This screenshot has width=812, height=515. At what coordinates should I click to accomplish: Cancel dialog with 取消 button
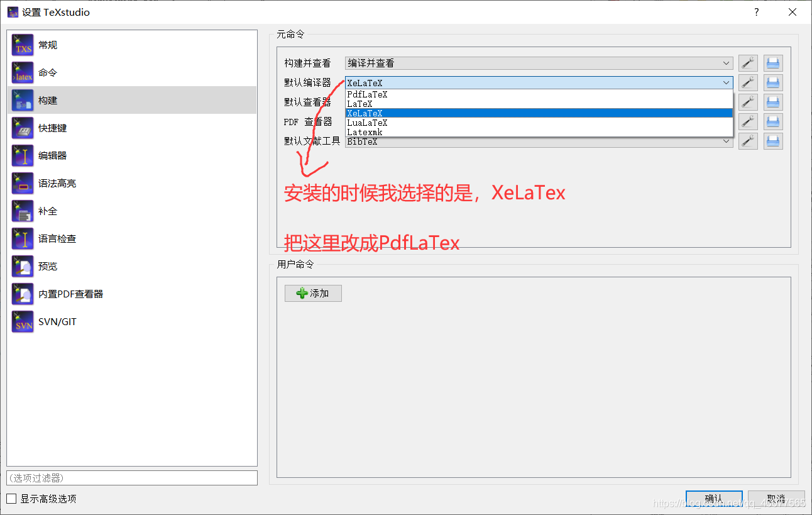[x=776, y=499]
